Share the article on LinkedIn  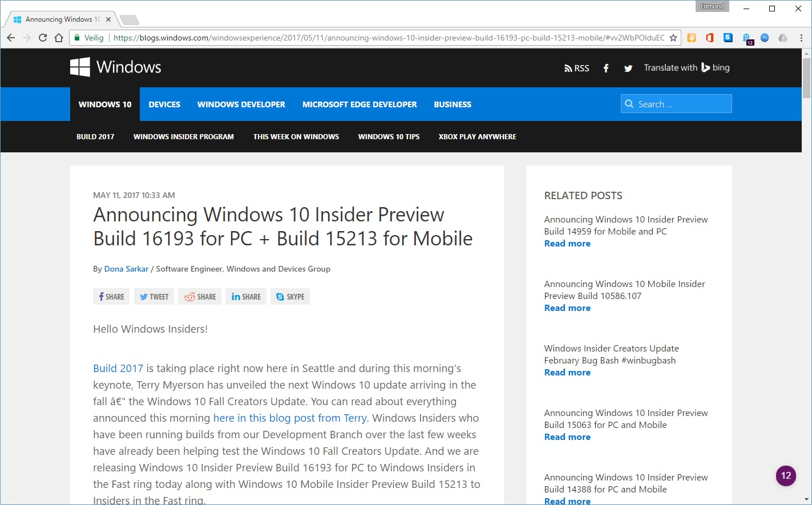(x=246, y=297)
